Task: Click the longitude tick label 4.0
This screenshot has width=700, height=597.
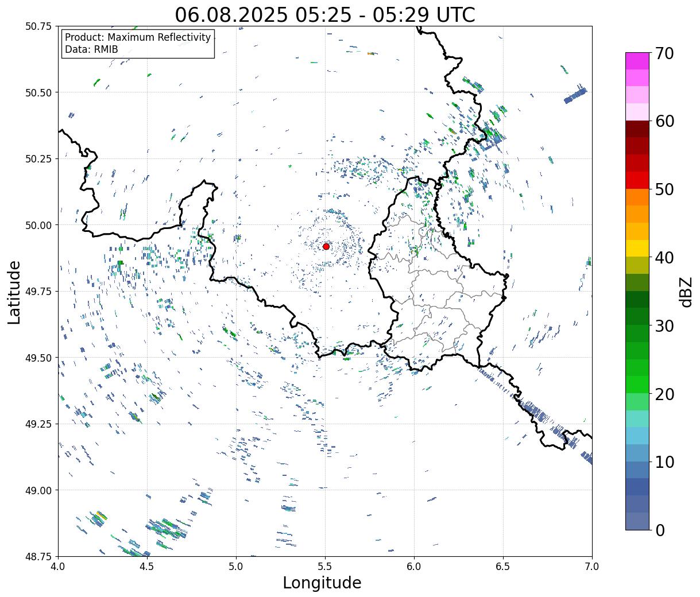Action: click(58, 567)
